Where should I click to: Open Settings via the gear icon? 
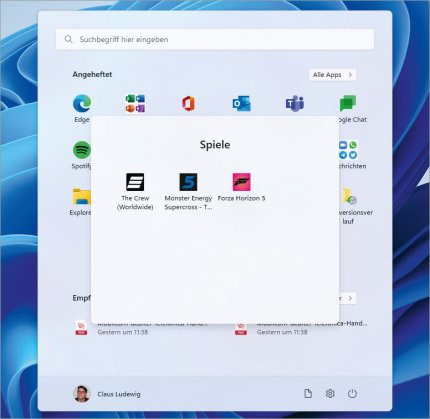tap(330, 394)
